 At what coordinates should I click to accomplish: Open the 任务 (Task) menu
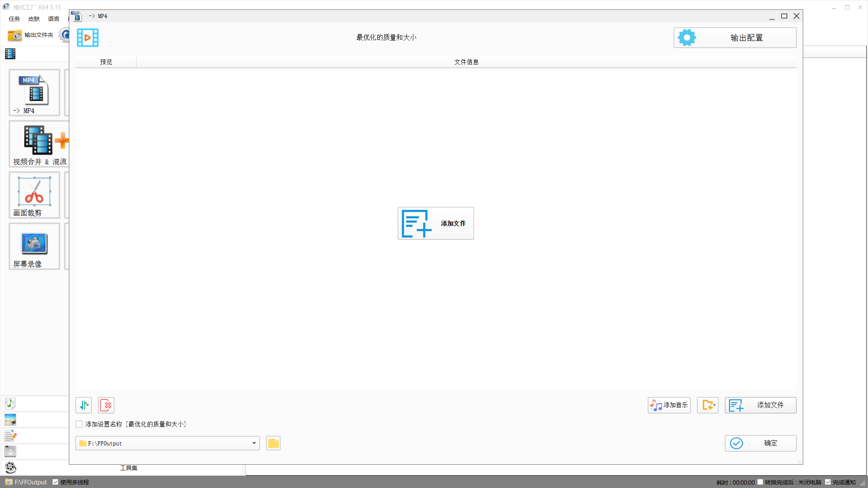pyautogui.click(x=14, y=19)
